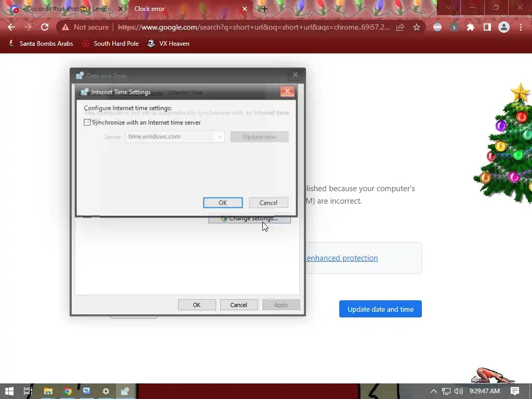Screen dimensions: 532x399
Task: Open File Explorer from taskbar
Action: [x=48, y=391]
